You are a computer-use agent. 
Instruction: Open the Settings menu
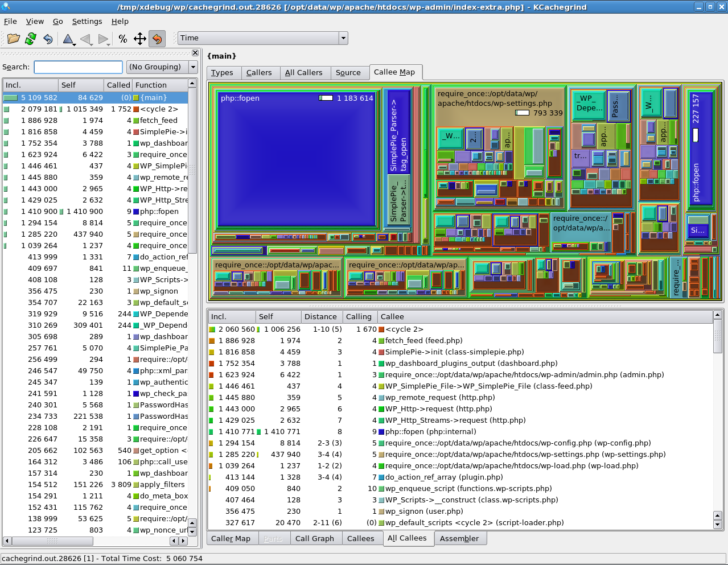[x=87, y=21]
